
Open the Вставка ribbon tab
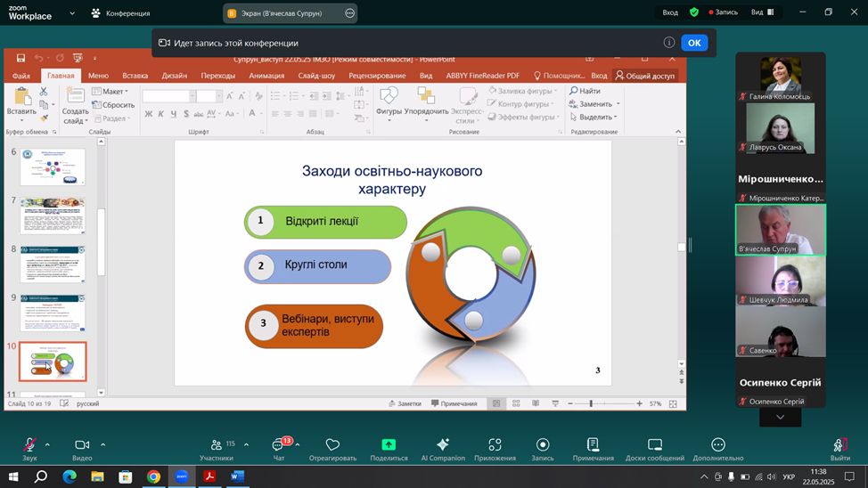tap(135, 76)
